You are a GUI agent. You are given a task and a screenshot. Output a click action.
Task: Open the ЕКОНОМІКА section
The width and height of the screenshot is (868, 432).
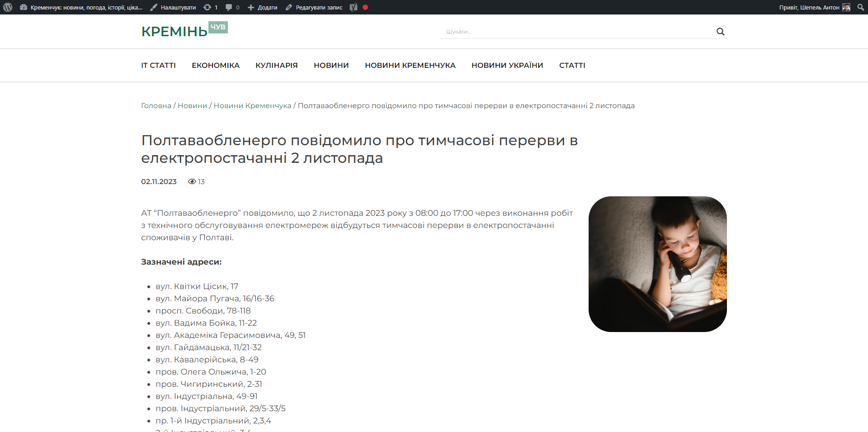(x=216, y=65)
